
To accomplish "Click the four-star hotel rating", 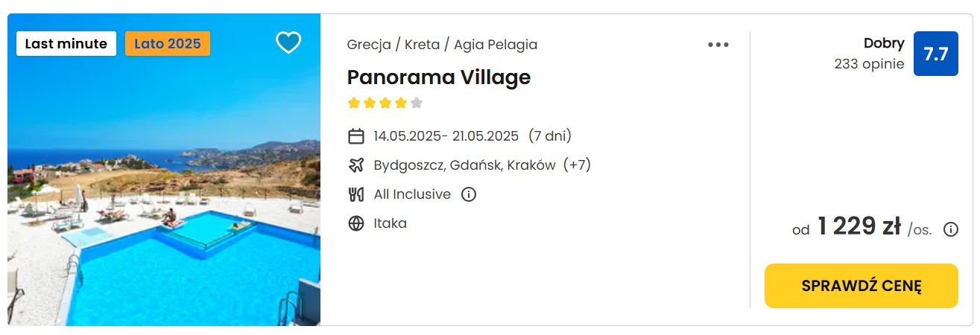I will (x=385, y=103).
